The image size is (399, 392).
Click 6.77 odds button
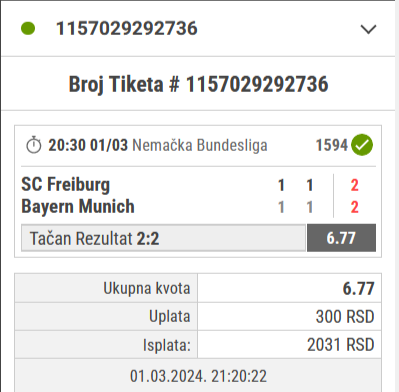341,238
